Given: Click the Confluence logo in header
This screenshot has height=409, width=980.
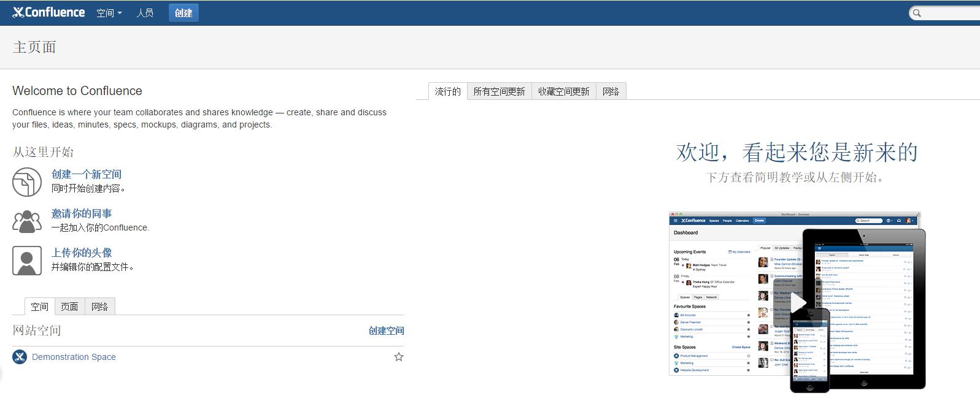Looking at the screenshot, I should pyautogui.click(x=48, y=12).
